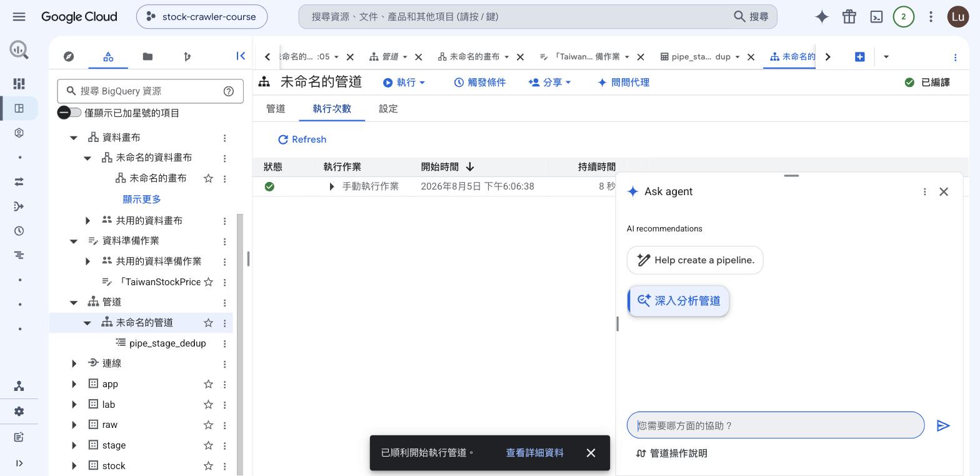This screenshot has width=980, height=476.
Task: Open the header more options menu
Action: click(x=931, y=17)
